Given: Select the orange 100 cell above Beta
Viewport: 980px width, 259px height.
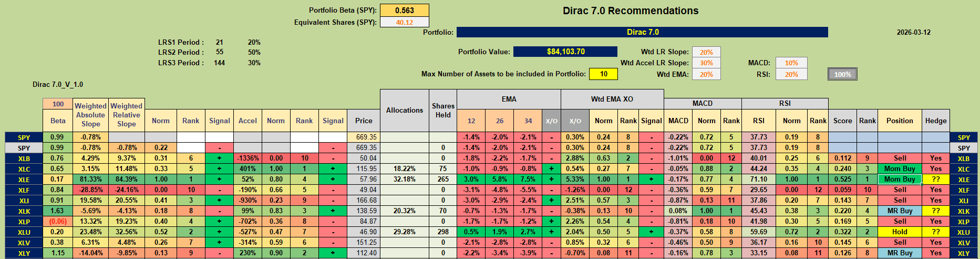Looking at the screenshot, I should pyautogui.click(x=58, y=104).
